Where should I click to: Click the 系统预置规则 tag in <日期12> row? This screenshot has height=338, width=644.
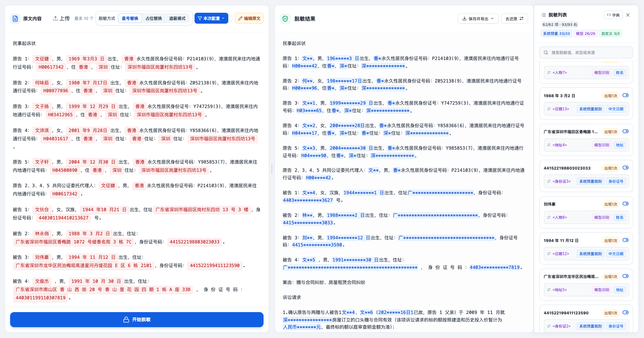590,254
